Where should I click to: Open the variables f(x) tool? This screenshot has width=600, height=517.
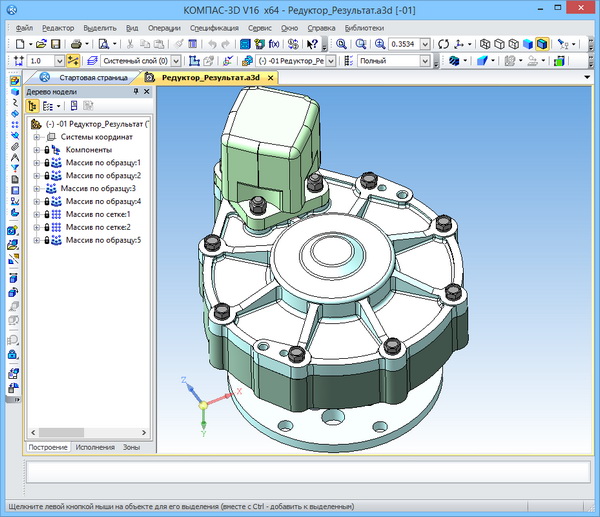coord(275,45)
